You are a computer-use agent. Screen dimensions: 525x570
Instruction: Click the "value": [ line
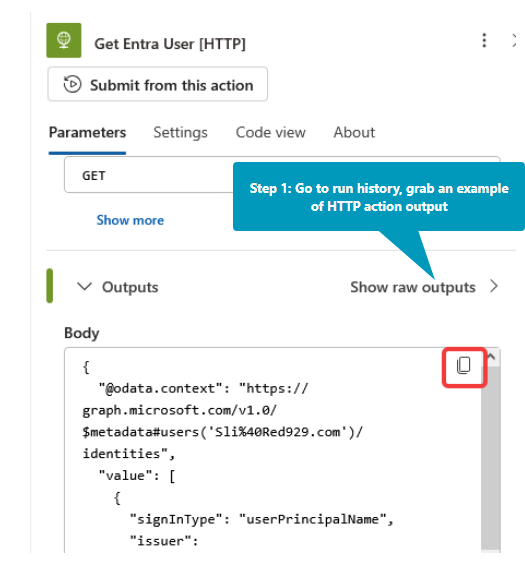[x=137, y=476]
